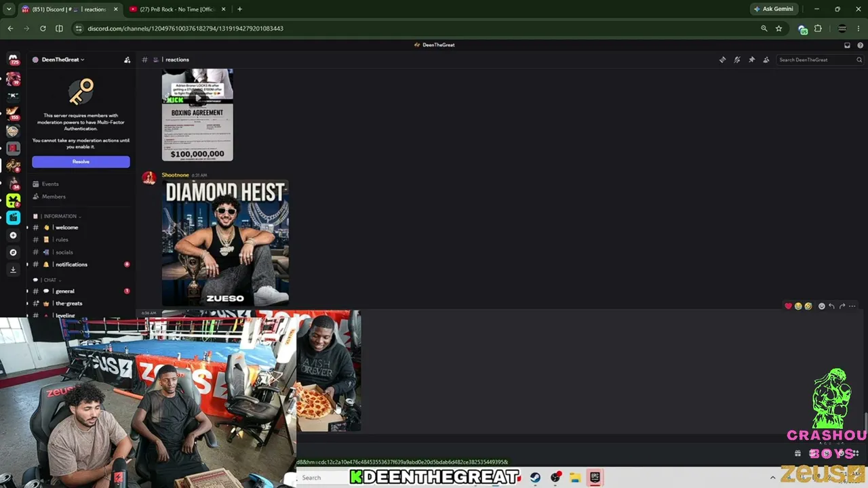Open Discord direct messages home icon
Image resolution: width=868 pixels, height=488 pixels.
[13, 60]
